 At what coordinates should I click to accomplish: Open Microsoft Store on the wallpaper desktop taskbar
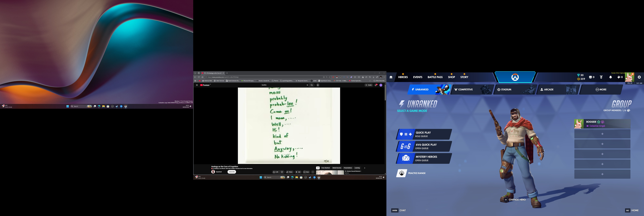[108, 106]
